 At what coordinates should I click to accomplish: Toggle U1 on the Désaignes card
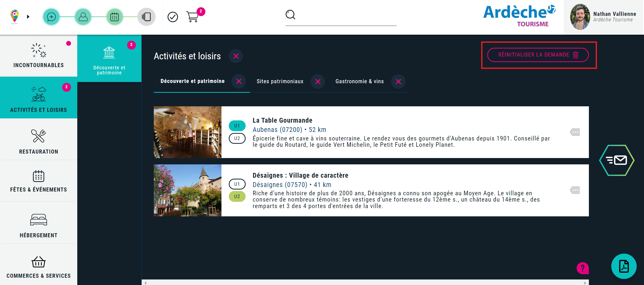click(237, 184)
